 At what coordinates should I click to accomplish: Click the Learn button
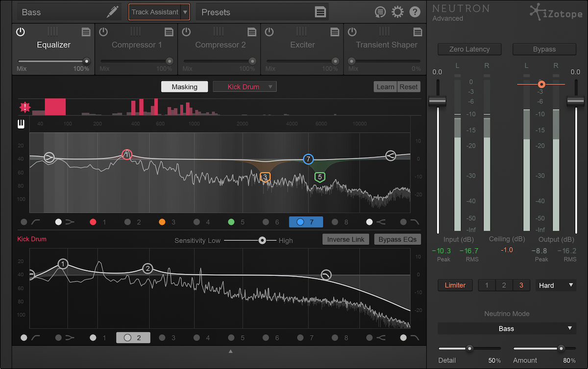385,86
